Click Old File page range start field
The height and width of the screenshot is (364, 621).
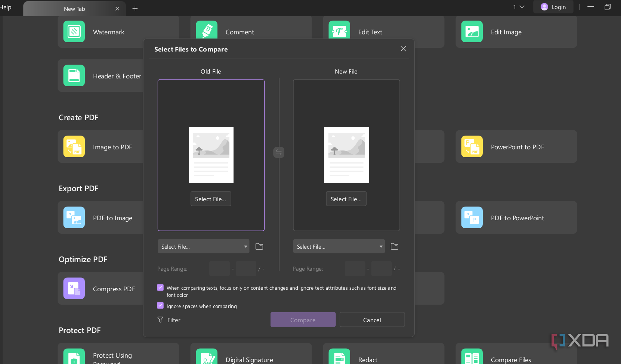(x=220, y=269)
